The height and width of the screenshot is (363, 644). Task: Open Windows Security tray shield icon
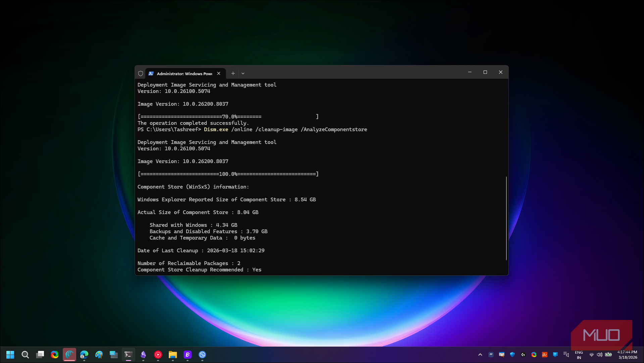(x=512, y=355)
